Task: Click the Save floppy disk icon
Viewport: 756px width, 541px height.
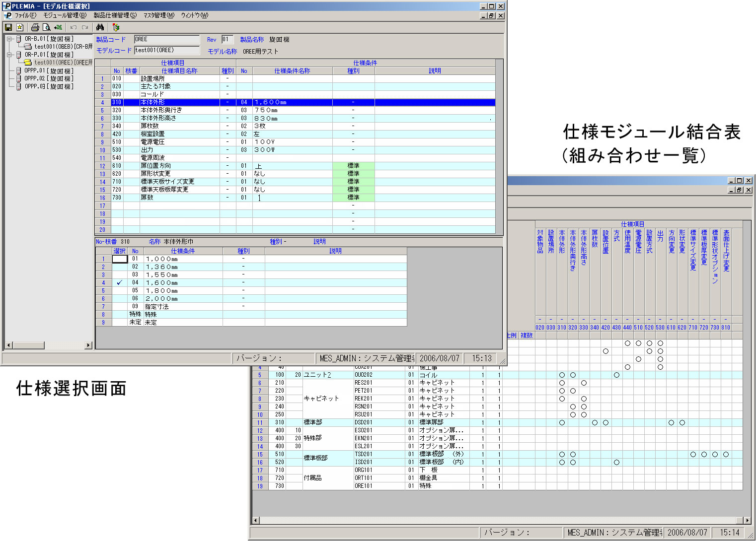Action: click(8, 27)
